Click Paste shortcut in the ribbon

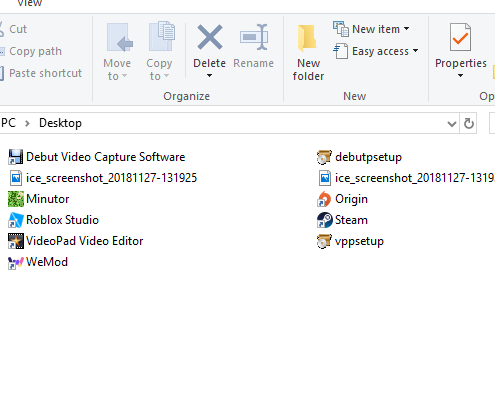pos(45,73)
